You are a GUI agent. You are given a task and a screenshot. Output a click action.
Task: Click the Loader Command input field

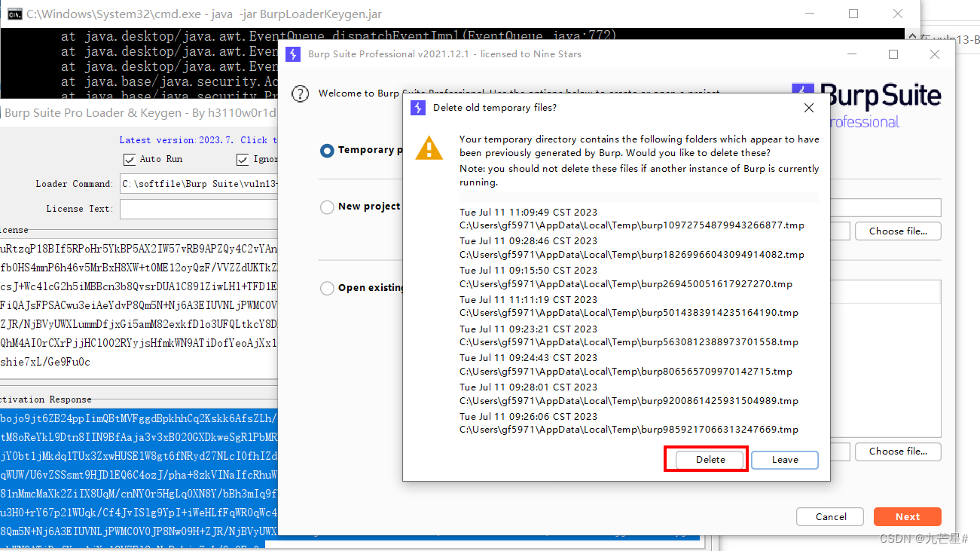coord(199,184)
